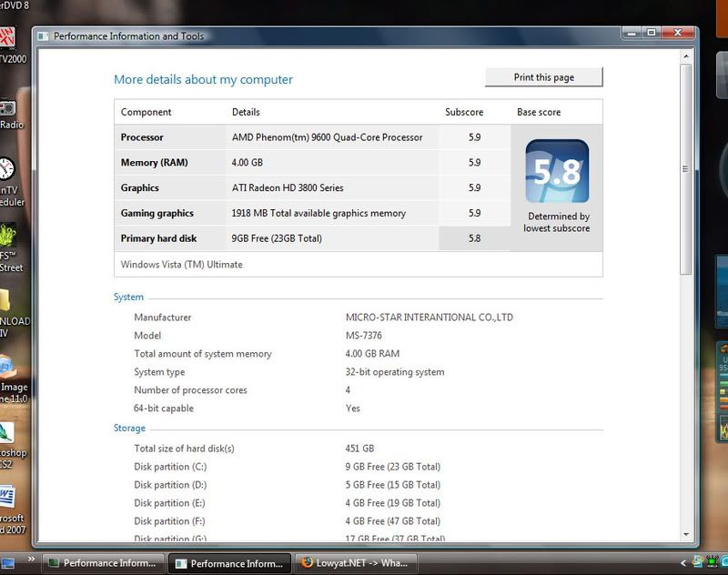Expand the quick launch overflow chevron
Viewport: 728px width, 575px height.
click(32, 558)
